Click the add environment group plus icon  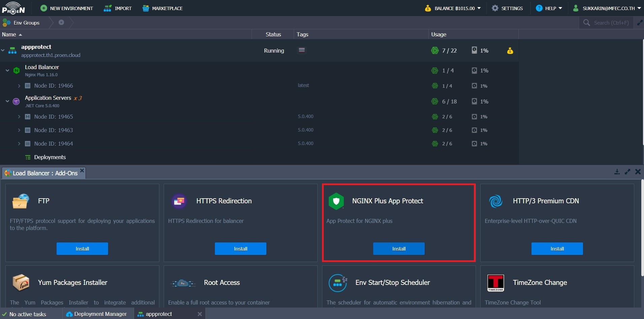coord(61,23)
